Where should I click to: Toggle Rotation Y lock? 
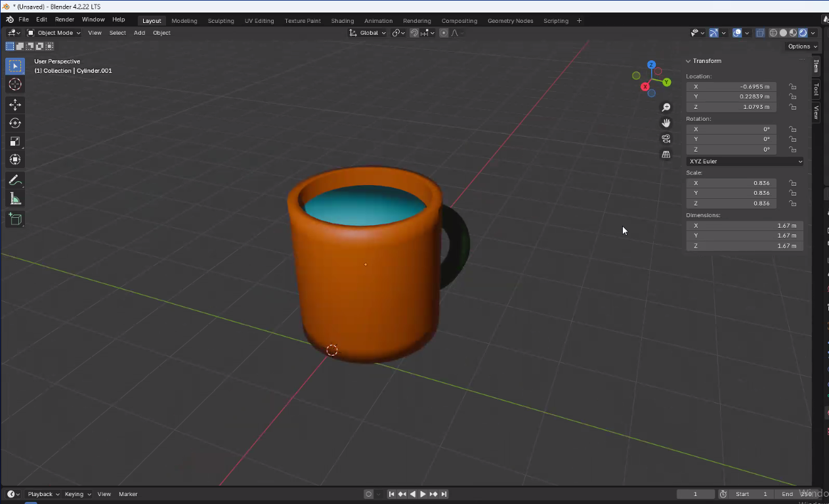tap(793, 139)
